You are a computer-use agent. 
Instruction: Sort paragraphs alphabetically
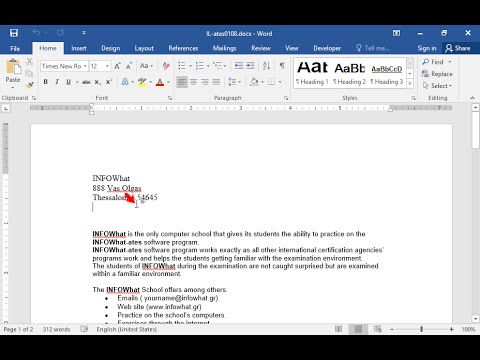click(266, 66)
